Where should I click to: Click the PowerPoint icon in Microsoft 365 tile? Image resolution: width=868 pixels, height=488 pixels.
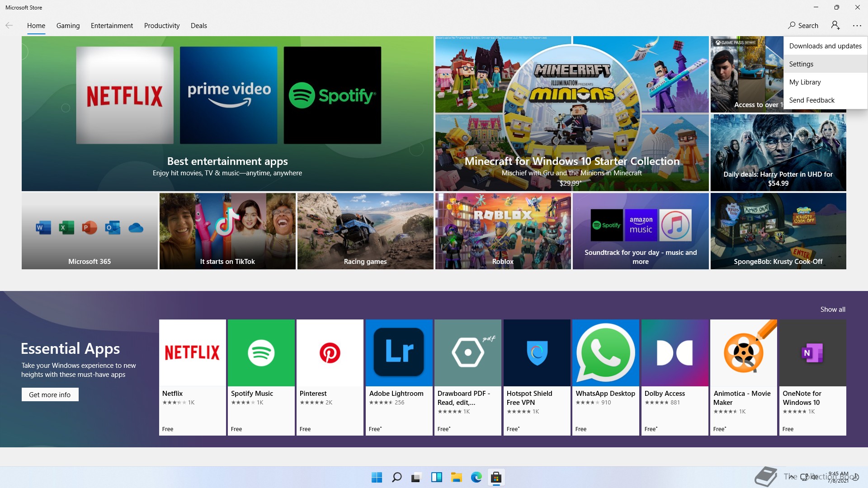click(90, 228)
